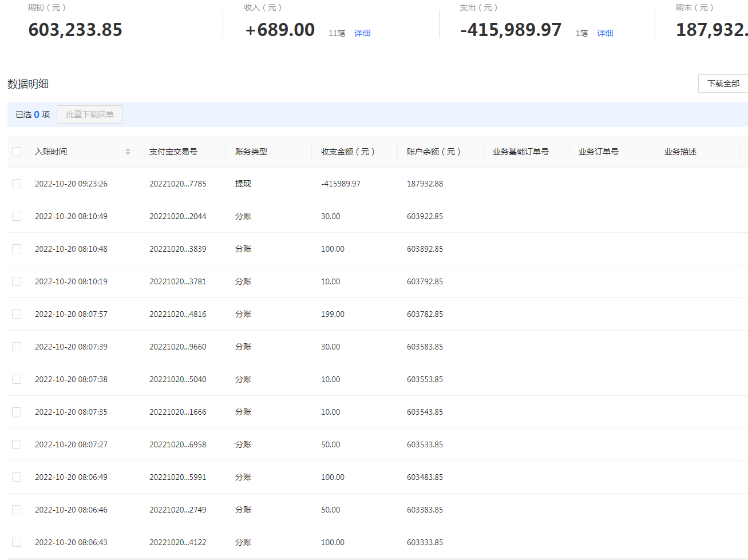Click the 下载全部 button
This screenshot has height=560, width=748.
(x=723, y=84)
